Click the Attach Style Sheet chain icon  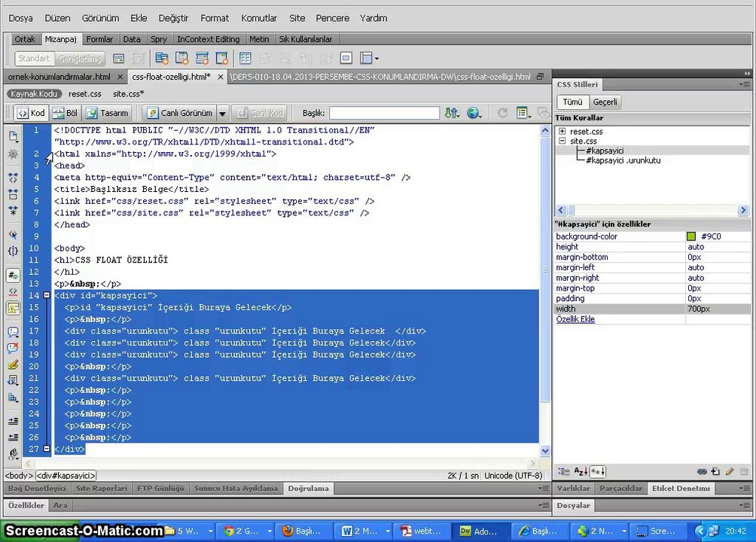coord(702,471)
